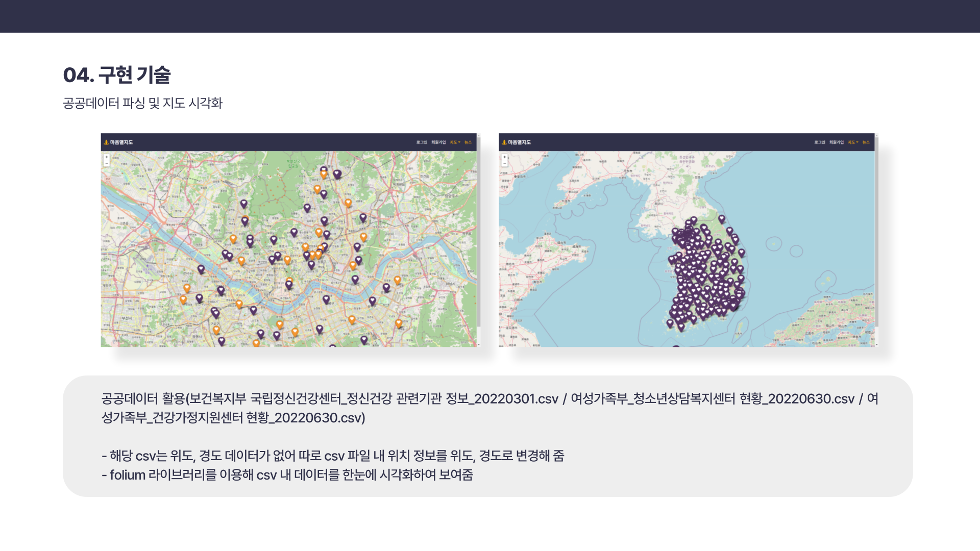Click the 회원가입 link in the left navbar
Screen dimensions: 980x551
(438, 142)
